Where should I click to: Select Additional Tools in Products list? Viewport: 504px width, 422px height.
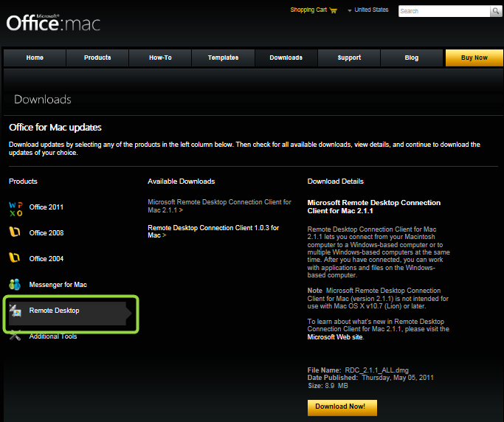[53, 336]
